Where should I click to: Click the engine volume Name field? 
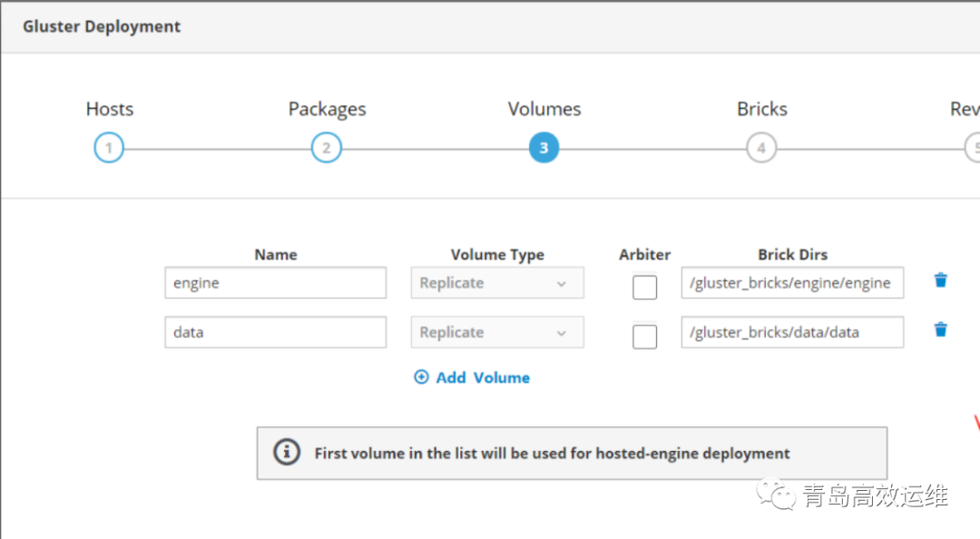(x=276, y=283)
